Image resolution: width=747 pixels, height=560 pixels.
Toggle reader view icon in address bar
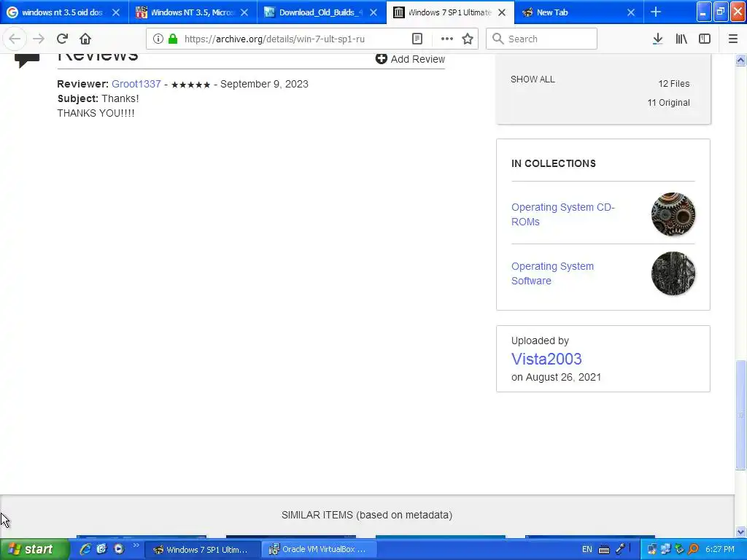pyautogui.click(x=417, y=39)
